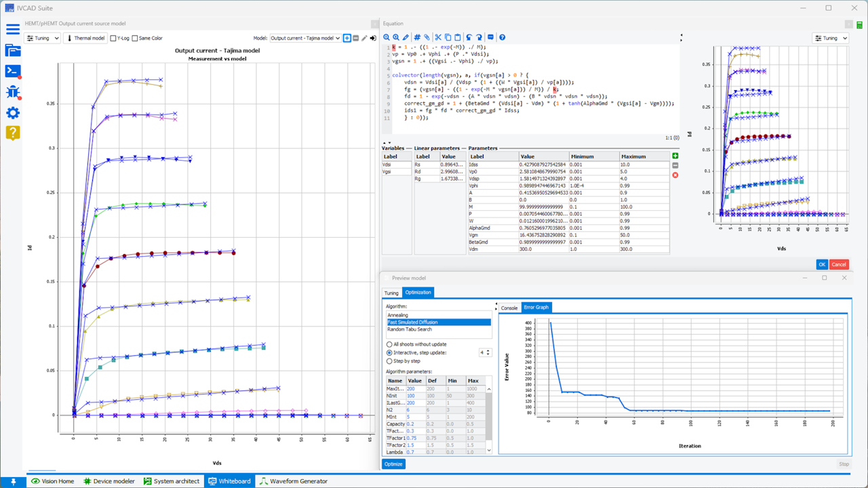This screenshot has width=868, height=488.
Task: Paste into the equation editor
Action: (x=457, y=37)
